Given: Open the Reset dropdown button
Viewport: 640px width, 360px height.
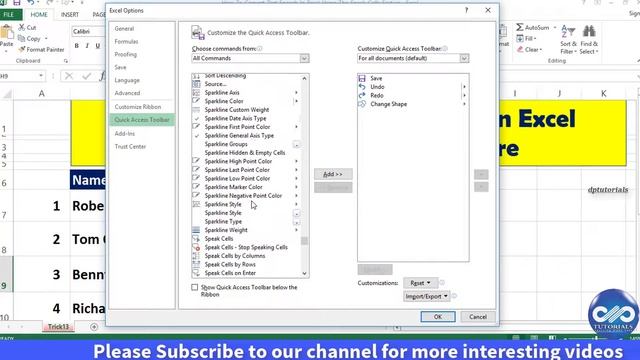Looking at the screenshot, I should (420, 282).
